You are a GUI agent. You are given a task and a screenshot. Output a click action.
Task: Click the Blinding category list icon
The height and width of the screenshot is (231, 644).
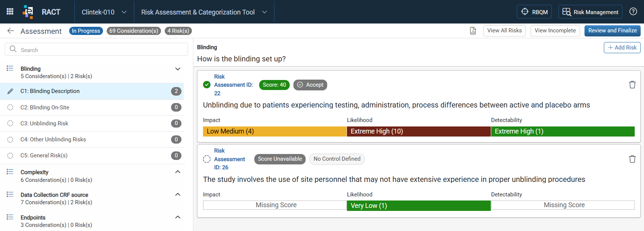point(10,68)
